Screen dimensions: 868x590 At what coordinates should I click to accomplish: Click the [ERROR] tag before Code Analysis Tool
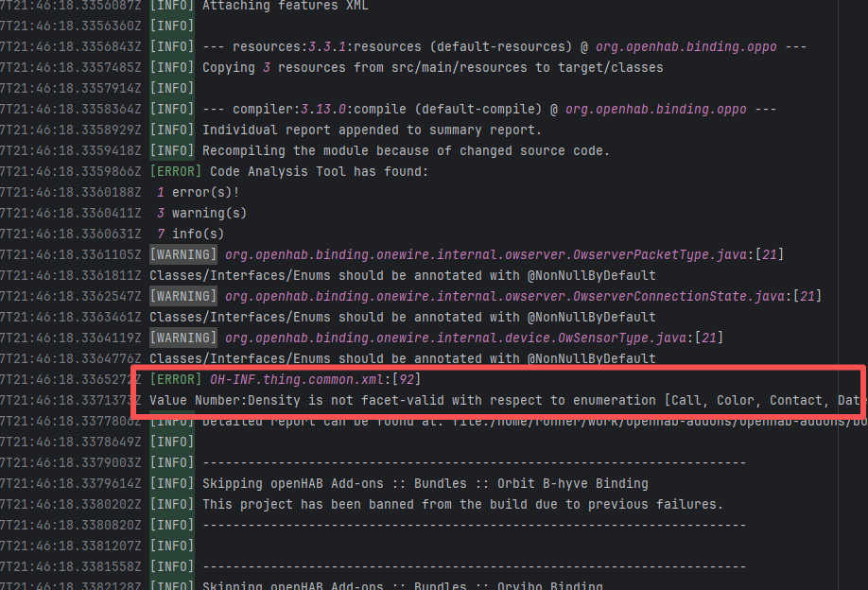click(175, 172)
